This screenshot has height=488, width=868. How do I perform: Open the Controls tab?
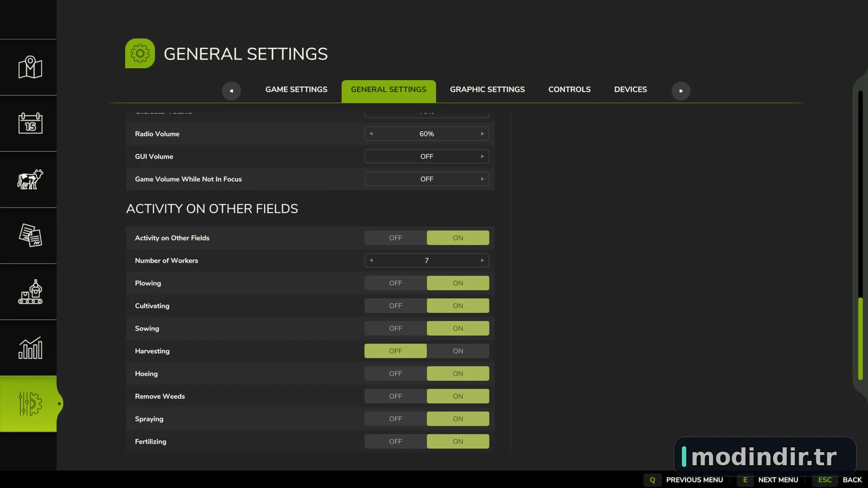(569, 89)
